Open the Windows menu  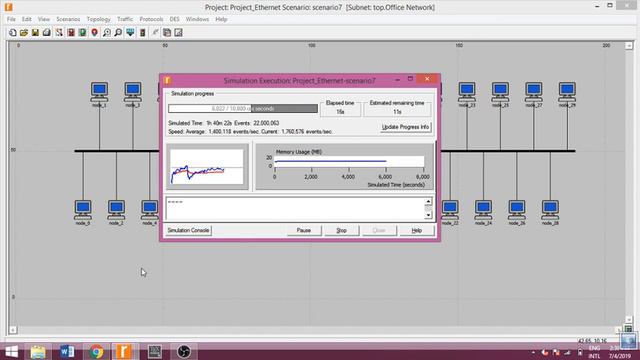click(x=197, y=19)
